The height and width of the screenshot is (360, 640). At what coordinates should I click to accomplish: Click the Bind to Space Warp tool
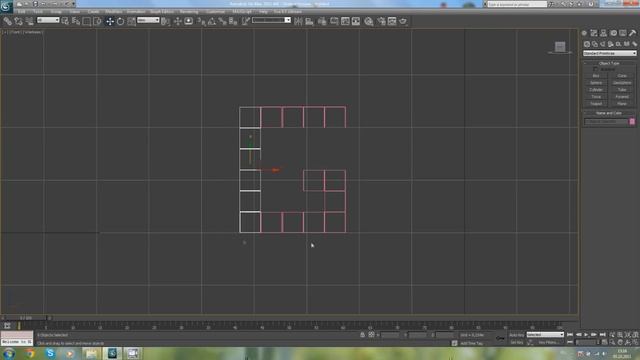pyautogui.click(x=29, y=21)
